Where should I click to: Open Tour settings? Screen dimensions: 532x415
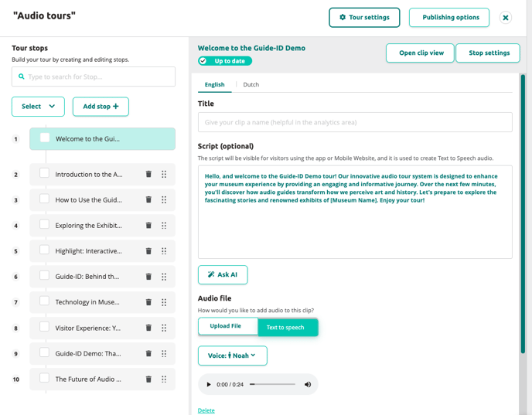click(364, 17)
